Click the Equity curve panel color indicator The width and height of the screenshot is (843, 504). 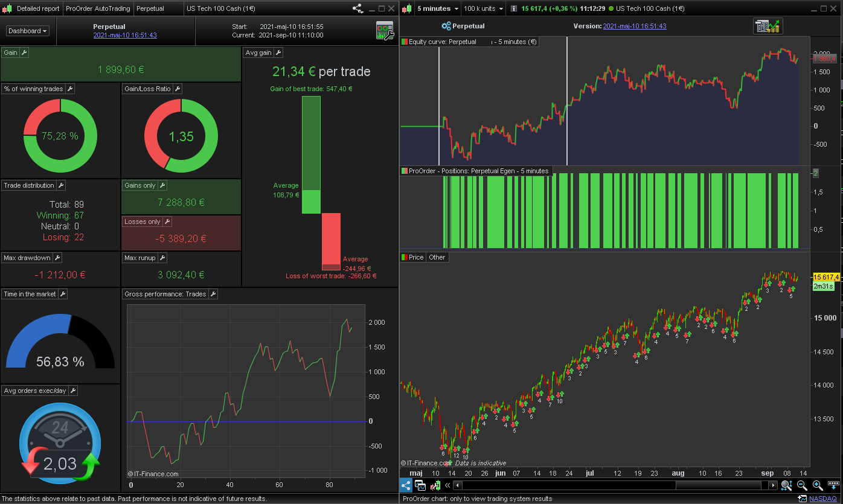tap(405, 42)
